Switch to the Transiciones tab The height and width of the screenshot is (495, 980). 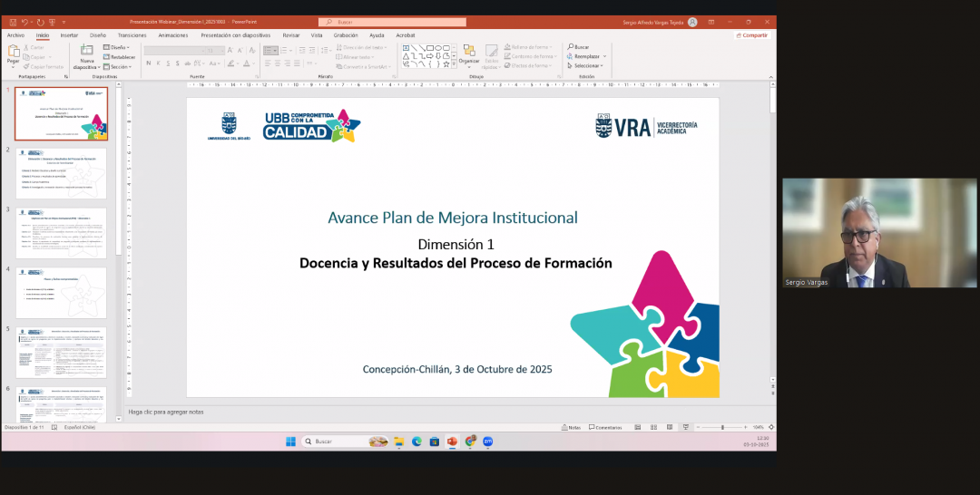click(x=132, y=35)
